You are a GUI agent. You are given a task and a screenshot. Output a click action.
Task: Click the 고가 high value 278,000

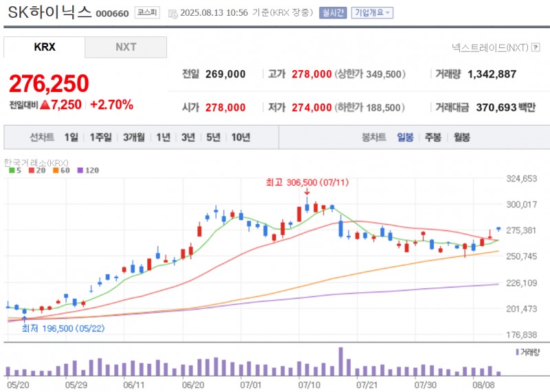click(x=312, y=74)
